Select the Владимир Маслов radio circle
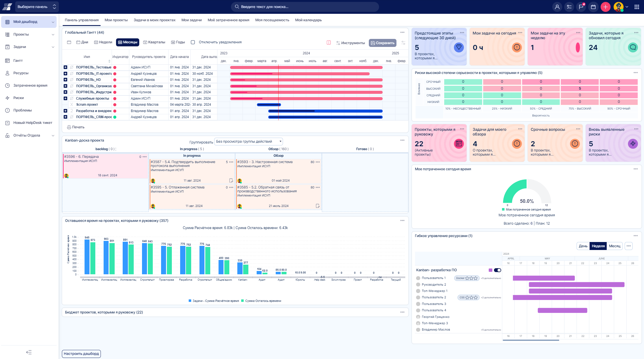 [x=418, y=330]
